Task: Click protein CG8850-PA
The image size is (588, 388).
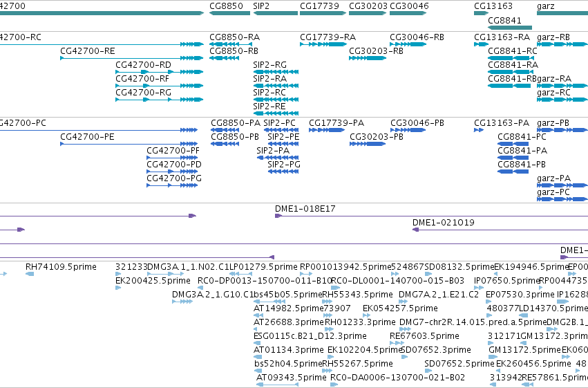Action: click(x=225, y=130)
